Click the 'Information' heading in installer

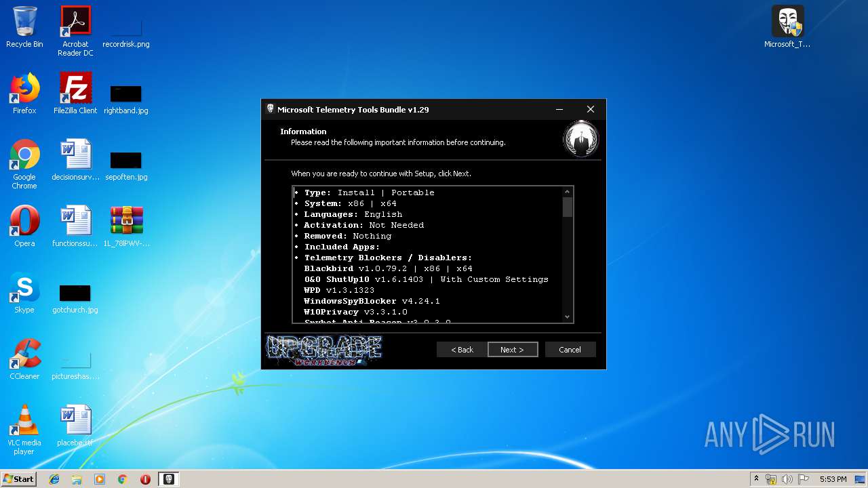pos(303,131)
